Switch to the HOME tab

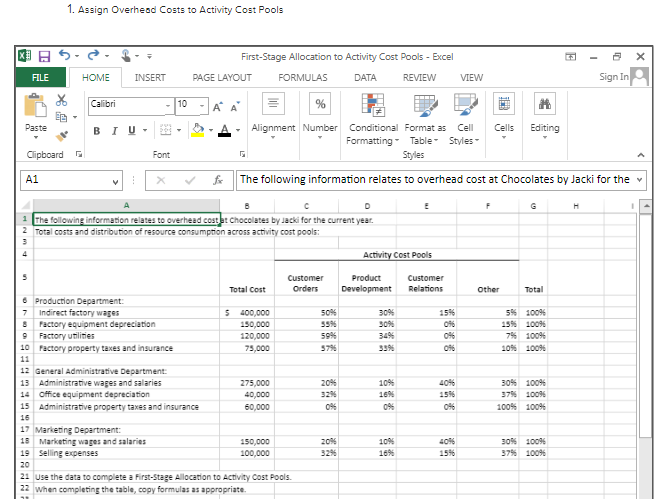pyautogui.click(x=96, y=78)
